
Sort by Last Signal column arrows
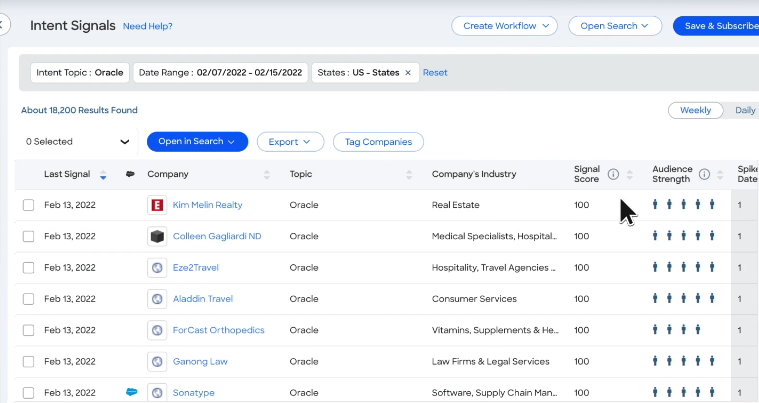(x=103, y=175)
